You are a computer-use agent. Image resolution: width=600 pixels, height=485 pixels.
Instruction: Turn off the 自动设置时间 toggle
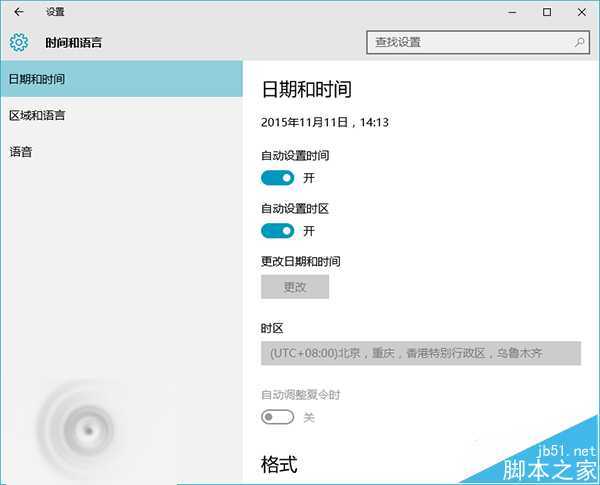[x=277, y=178]
